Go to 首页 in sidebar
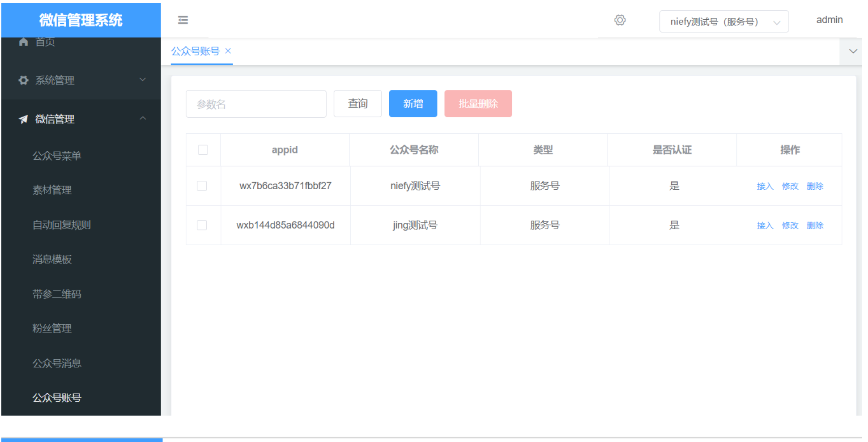This screenshot has width=868, height=442. 45,42
